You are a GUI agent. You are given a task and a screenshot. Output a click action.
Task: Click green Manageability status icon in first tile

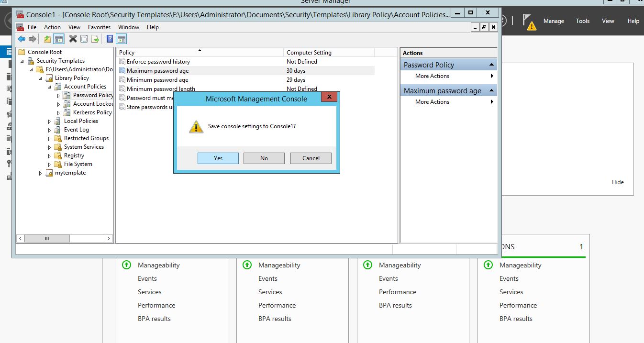click(x=126, y=265)
